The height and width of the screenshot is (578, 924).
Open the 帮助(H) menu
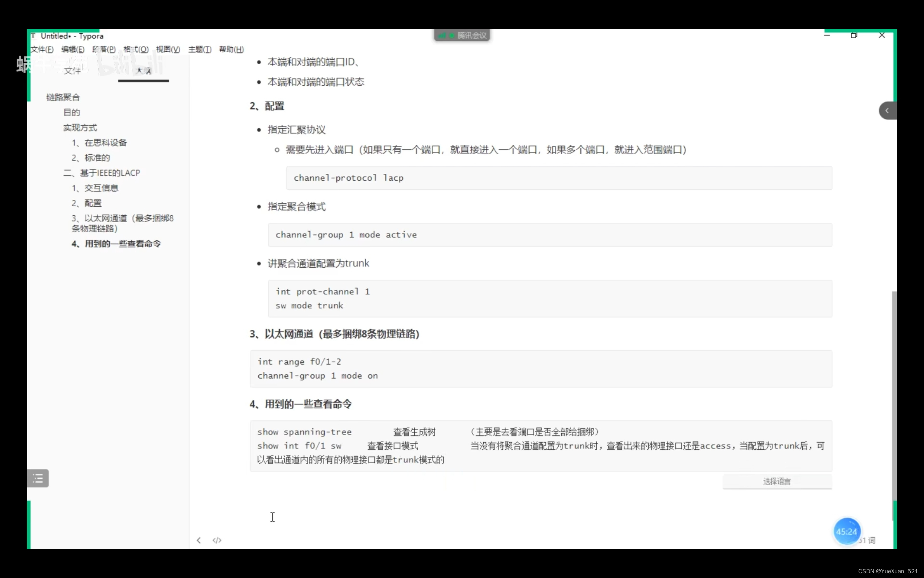(x=231, y=49)
